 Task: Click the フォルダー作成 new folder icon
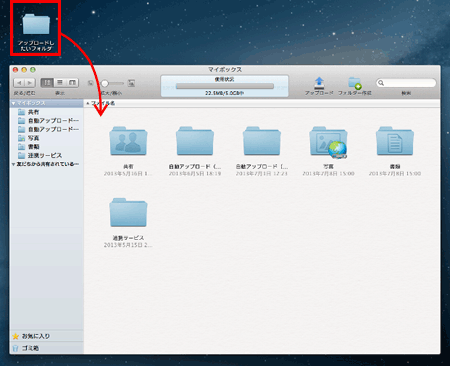355,83
